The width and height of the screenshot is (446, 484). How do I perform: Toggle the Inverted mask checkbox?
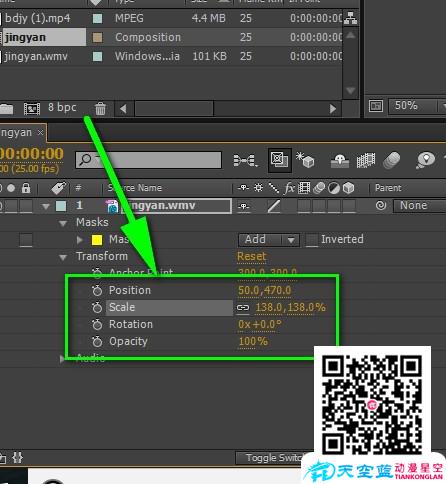point(312,240)
